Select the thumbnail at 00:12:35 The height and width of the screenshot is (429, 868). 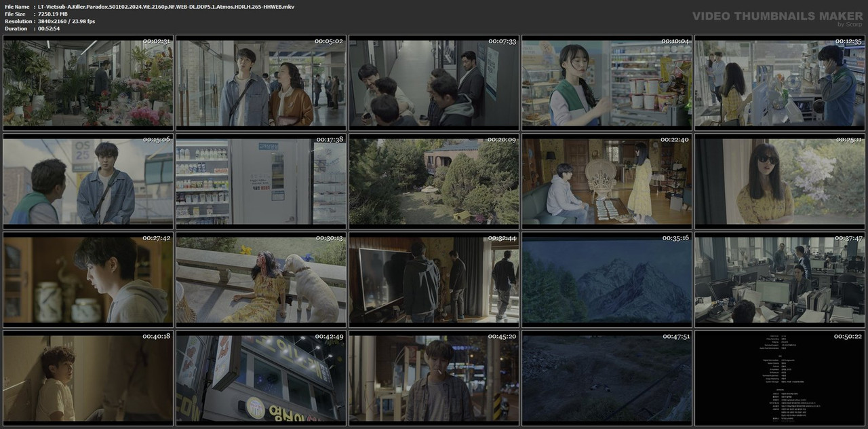click(x=780, y=82)
